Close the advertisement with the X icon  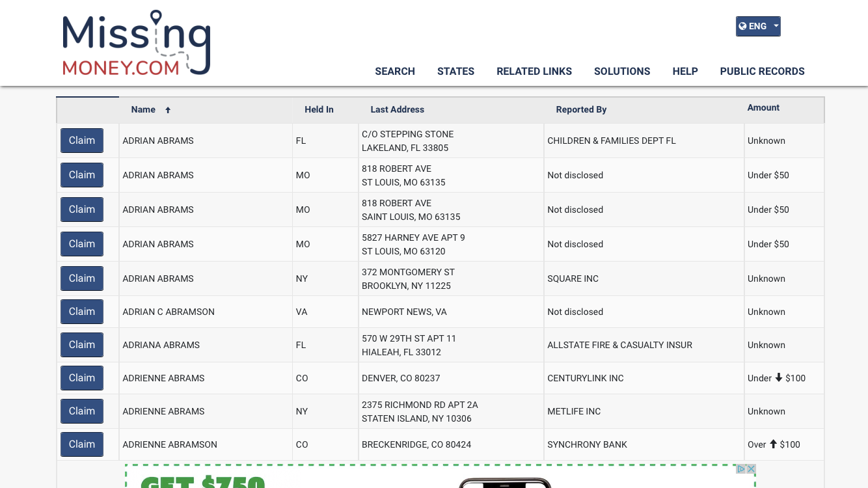751,468
